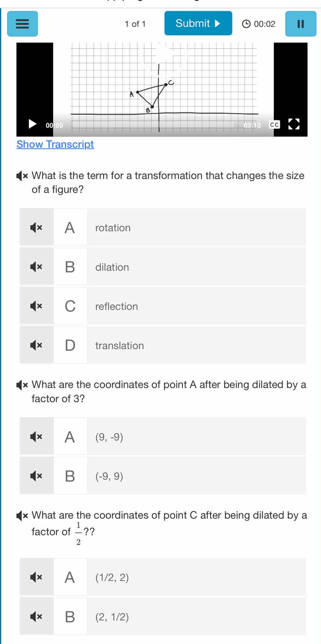Show the video transcript
The width and height of the screenshot is (321, 644).
point(55,144)
